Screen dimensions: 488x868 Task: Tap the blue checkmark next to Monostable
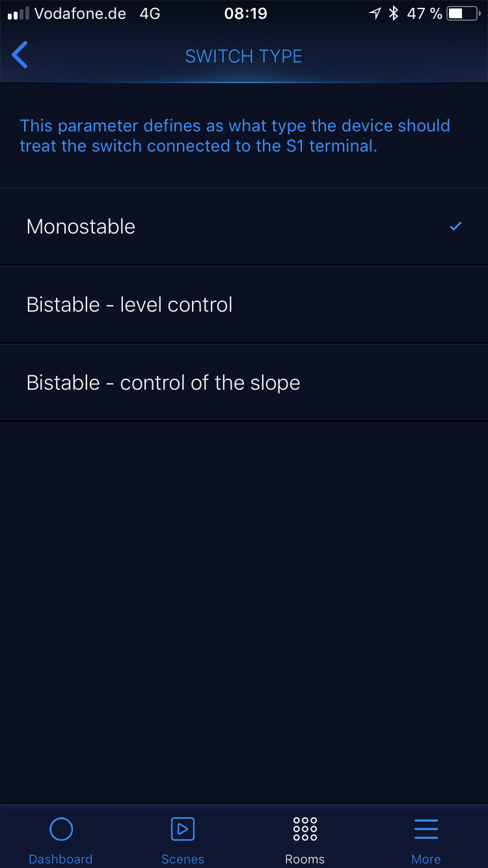click(x=456, y=226)
